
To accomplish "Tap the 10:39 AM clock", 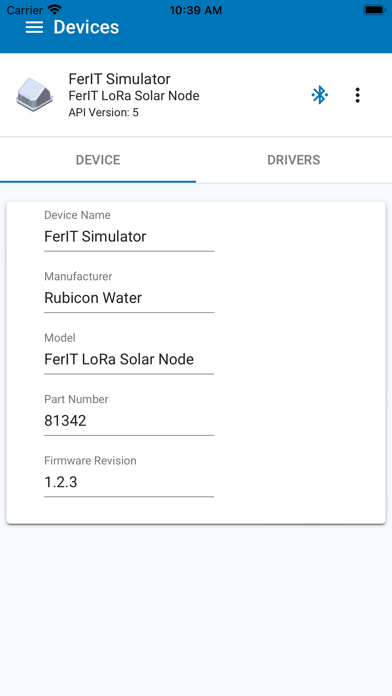I will (195, 10).
